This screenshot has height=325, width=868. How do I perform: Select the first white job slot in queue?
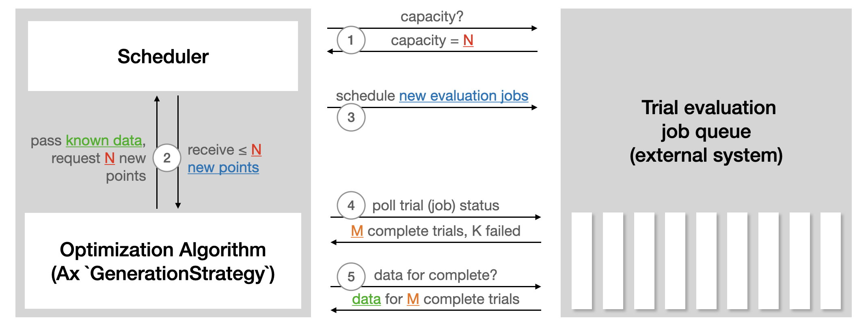click(x=582, y=260)
